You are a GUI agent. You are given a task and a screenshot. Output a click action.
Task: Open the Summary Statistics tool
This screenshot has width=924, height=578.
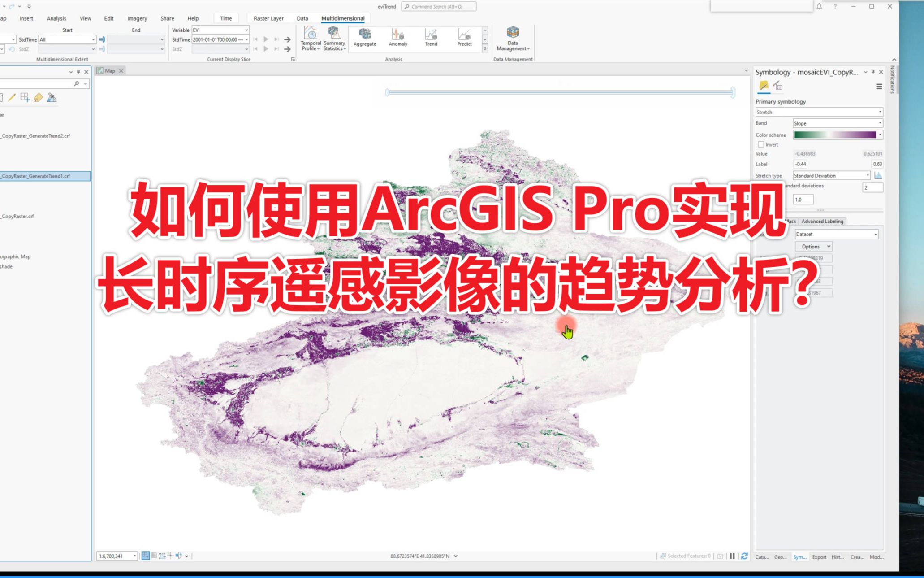(334, 39)
